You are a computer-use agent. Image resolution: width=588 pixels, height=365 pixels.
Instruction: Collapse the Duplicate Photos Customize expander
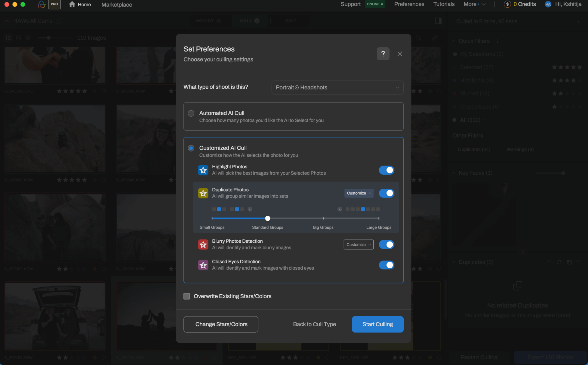coord(359,193)
